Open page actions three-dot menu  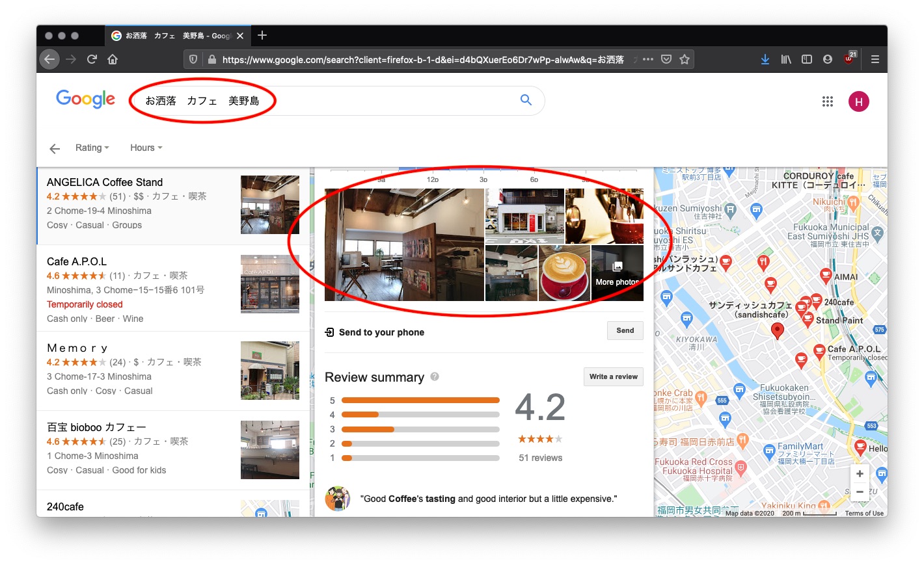647,59
